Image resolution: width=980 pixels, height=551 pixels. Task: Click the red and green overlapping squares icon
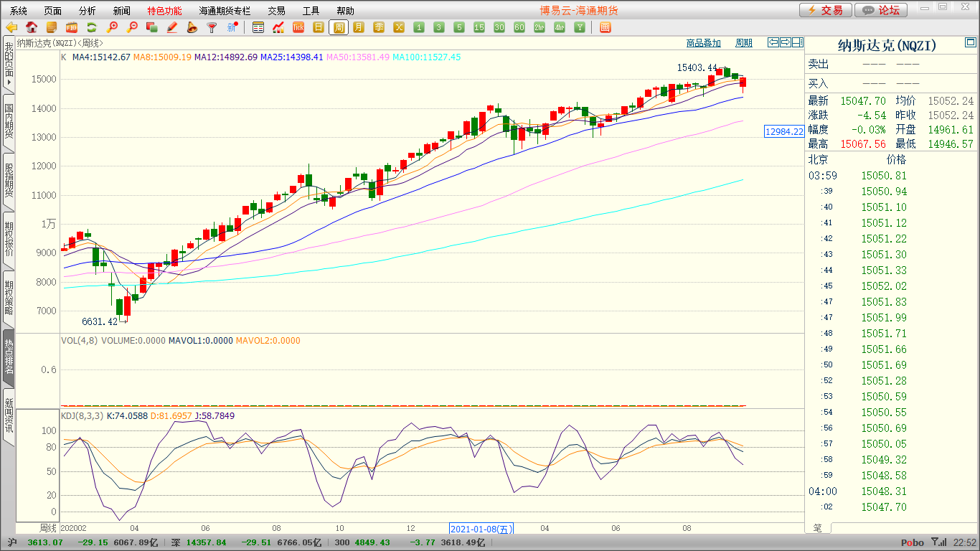152,27
